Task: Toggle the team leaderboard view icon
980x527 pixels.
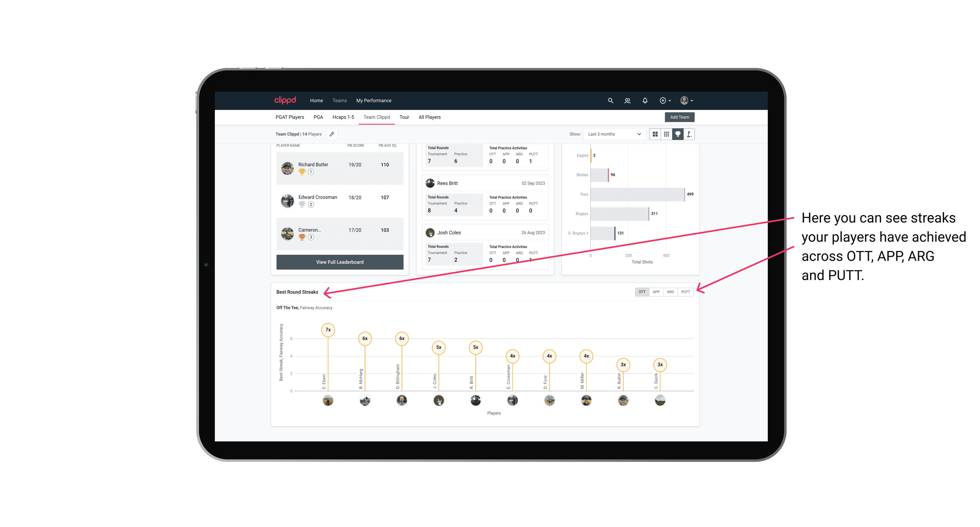Action: tap(677, 134)
